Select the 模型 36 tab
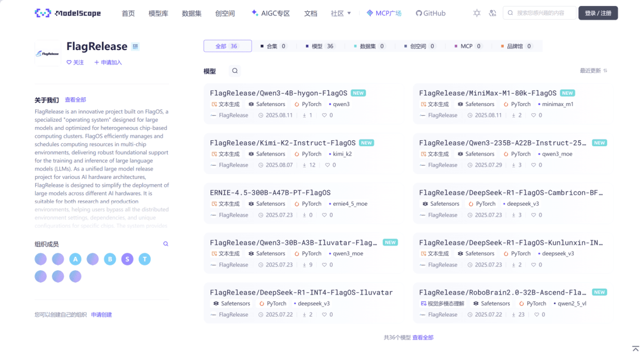 coord(320,46)
